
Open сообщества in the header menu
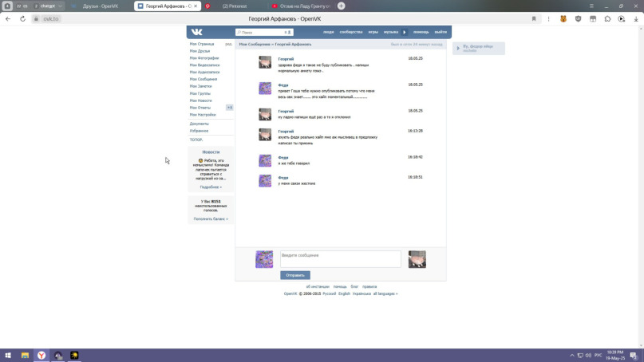351,32
